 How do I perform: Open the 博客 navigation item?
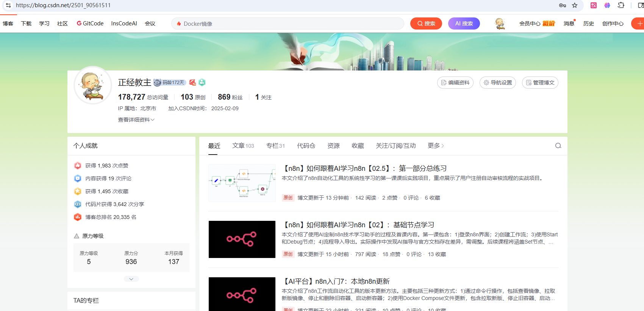tap(8, 23)
